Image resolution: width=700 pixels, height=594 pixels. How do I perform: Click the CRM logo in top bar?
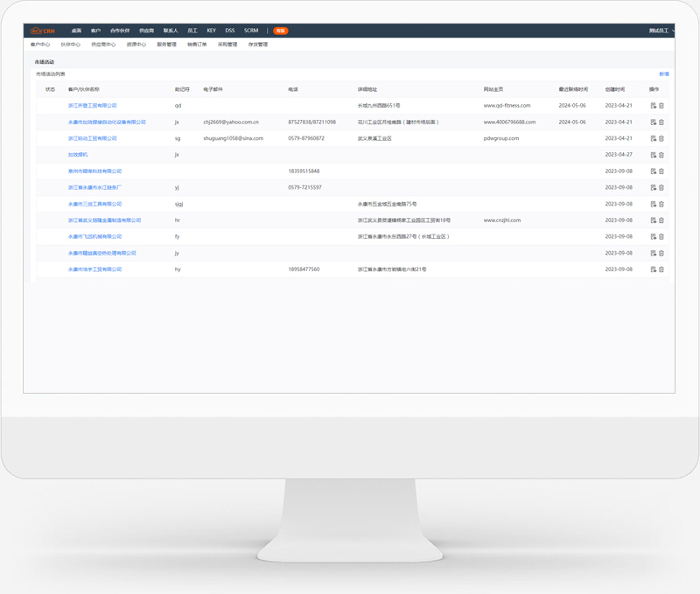click(42, 31)
